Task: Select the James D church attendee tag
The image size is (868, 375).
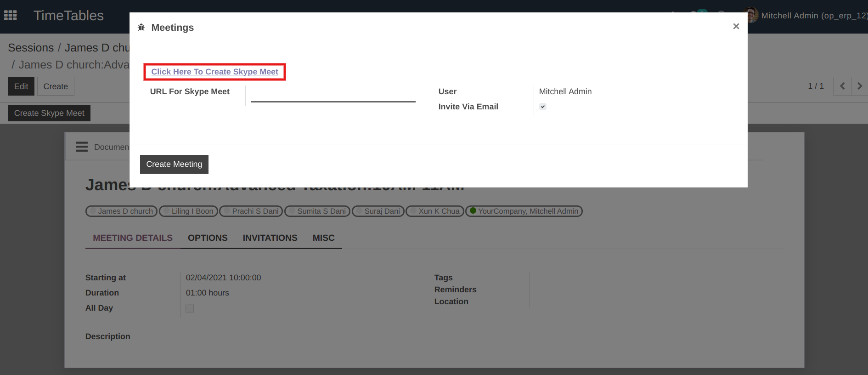Action: pyautogui.click(x=121, y=211)
